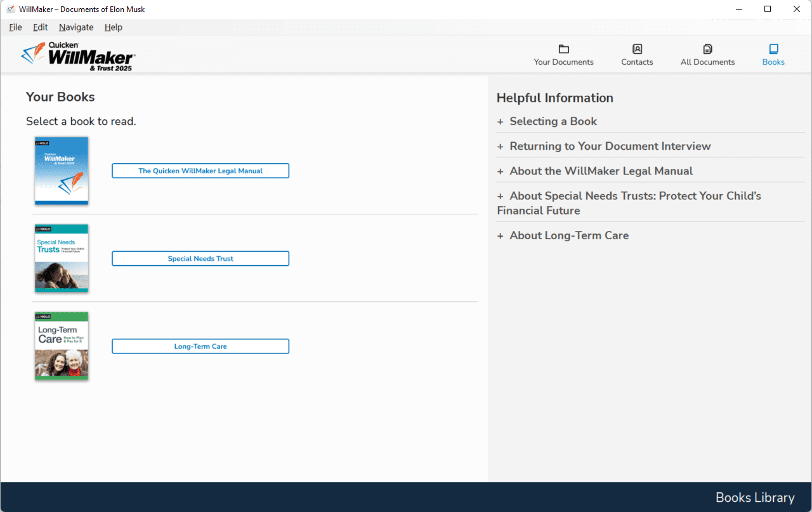Image resolution: width=812 pixels, height=512 pixels.
Task: Expand the Selecting a Book section
Action: tap(553, 121)
